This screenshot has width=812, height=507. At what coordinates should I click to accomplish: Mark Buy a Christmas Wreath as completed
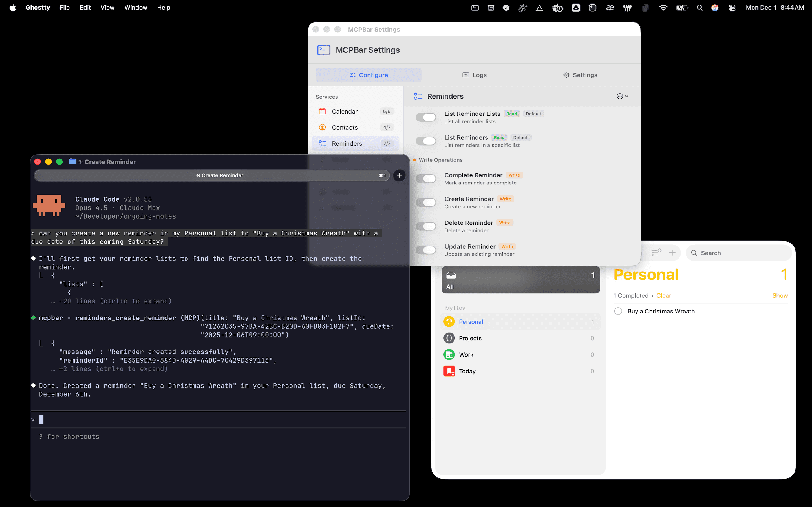coord(618,311)
